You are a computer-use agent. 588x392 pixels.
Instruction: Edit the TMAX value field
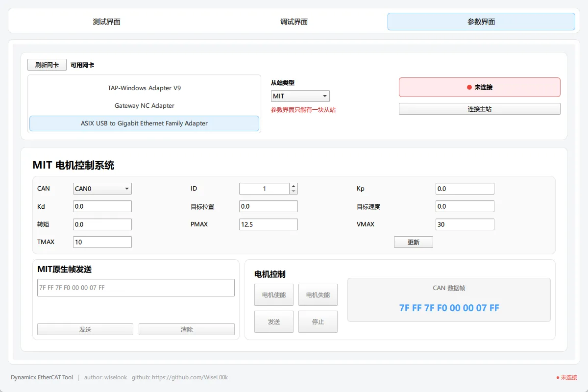102,242
